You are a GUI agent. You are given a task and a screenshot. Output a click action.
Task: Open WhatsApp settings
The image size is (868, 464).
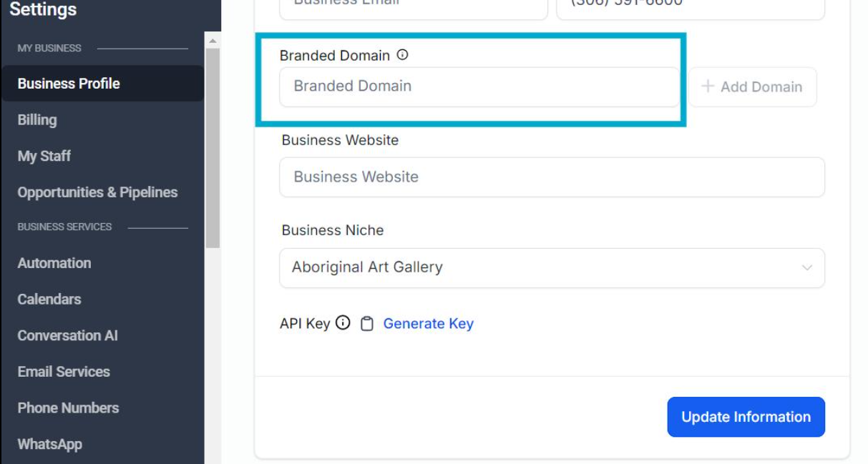click(x=50, y=444)
